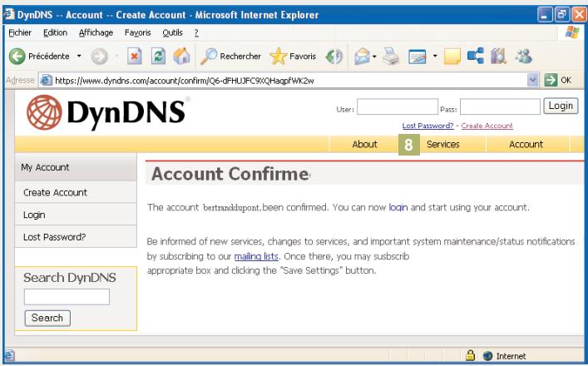This screenshot has width=588, height=366.
Task: Refresh the page with green arrows icon
Action: tap(158, 57)
